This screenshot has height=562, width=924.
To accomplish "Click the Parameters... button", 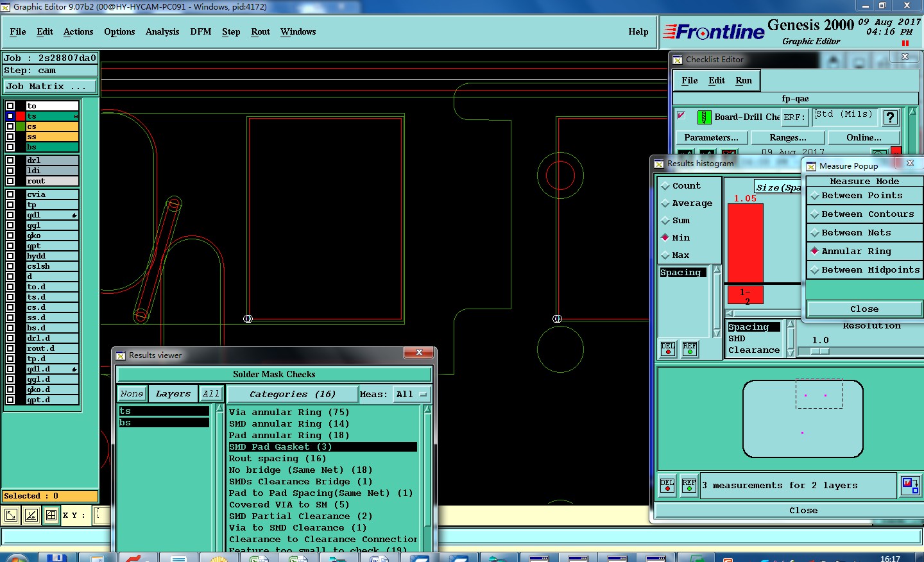I will [711, 138].
